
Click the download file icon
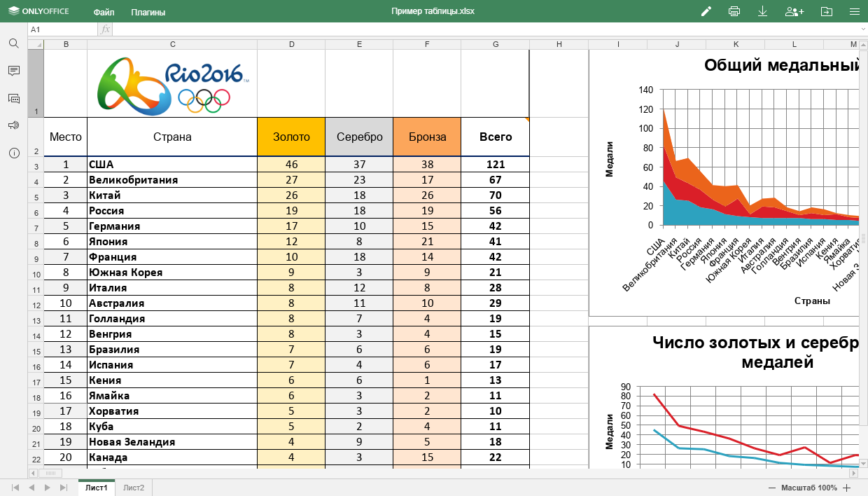click(763, 11)
